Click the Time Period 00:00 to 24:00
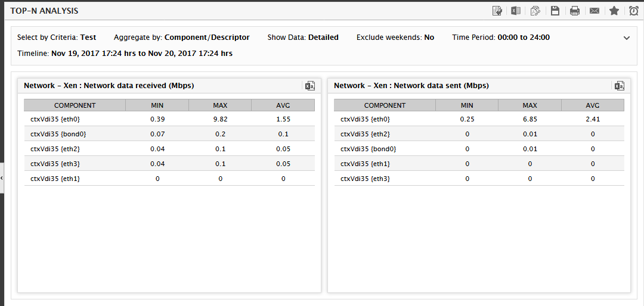 pos(524,38)
